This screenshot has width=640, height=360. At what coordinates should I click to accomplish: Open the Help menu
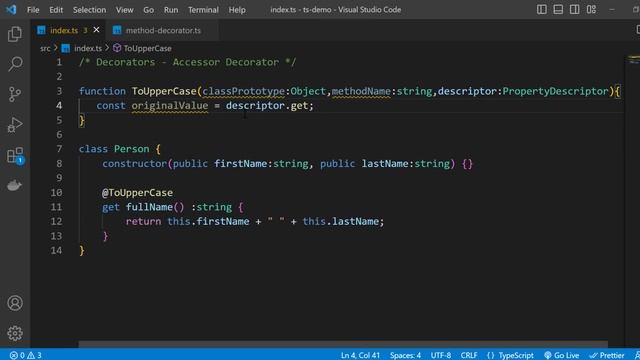tap(237, 10)
